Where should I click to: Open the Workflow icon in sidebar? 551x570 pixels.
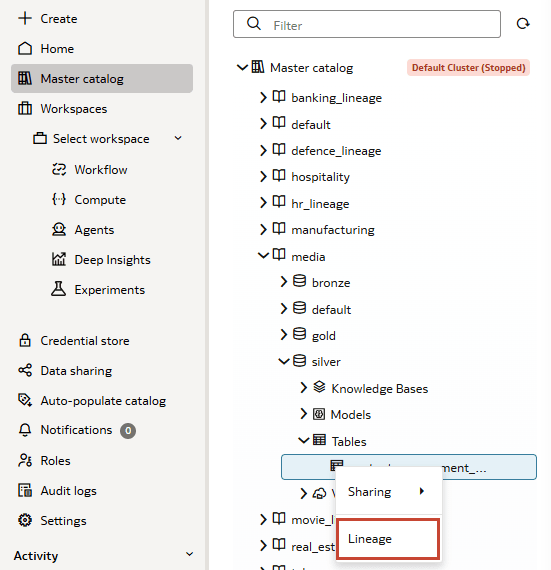(59, 169)
